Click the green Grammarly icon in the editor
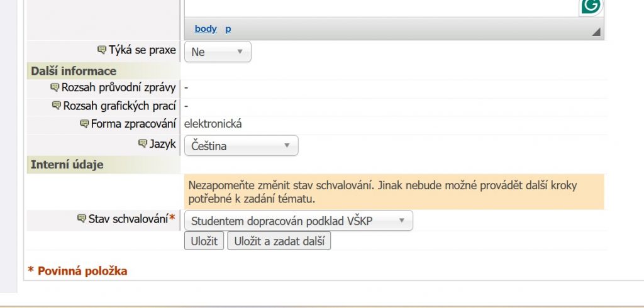Screen dimensions: 644x308 click(x=591, y=6)
